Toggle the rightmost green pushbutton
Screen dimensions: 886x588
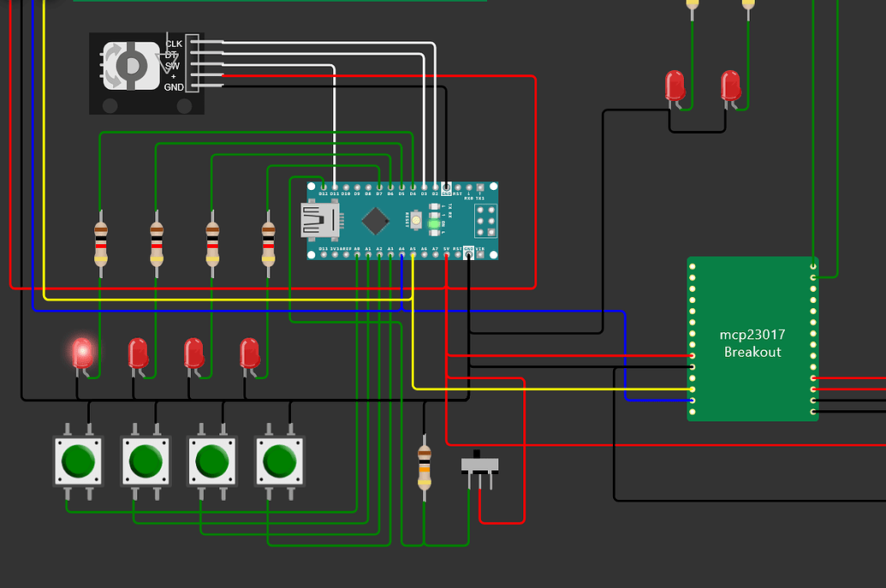coord(278,459)
